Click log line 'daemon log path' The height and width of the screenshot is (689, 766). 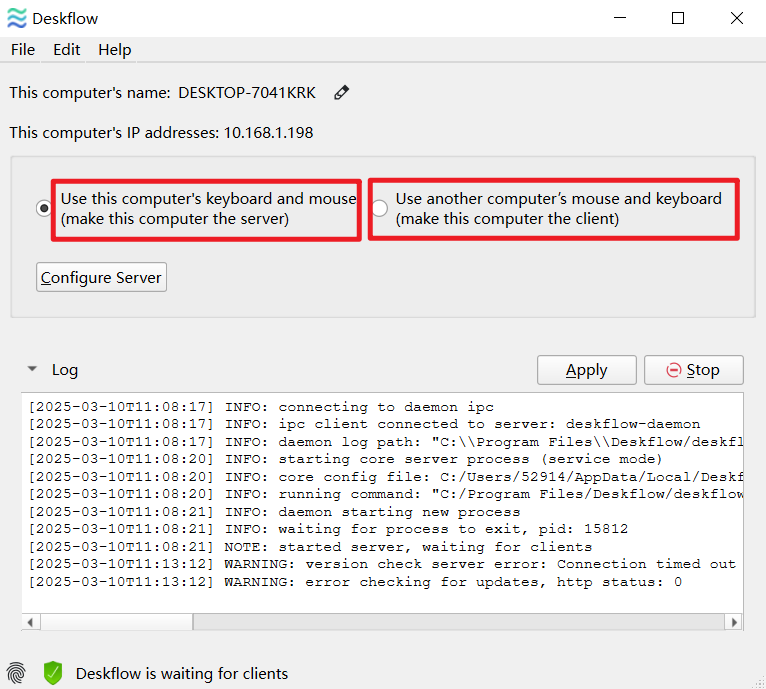click(386, 442)
